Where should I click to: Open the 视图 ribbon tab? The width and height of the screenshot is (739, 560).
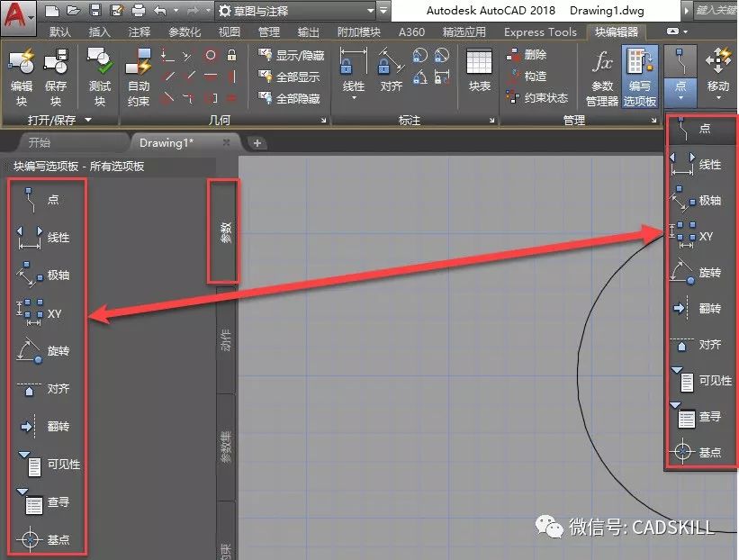229,32
